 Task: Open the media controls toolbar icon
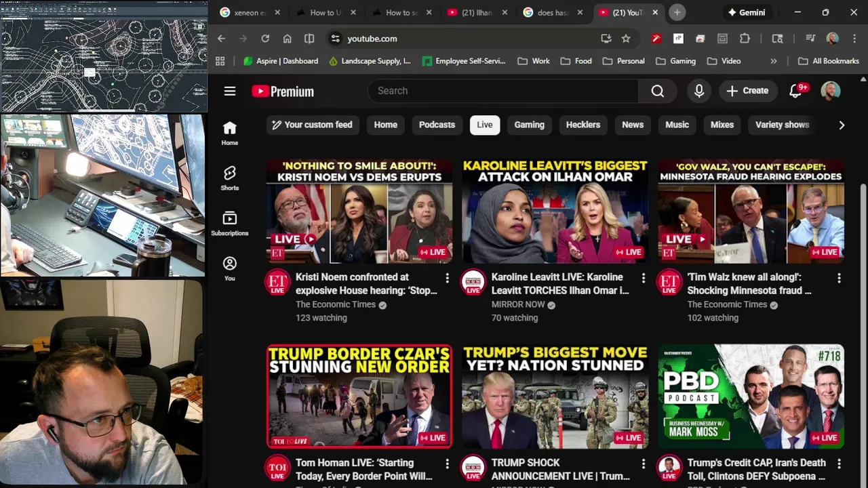[810, 39]
